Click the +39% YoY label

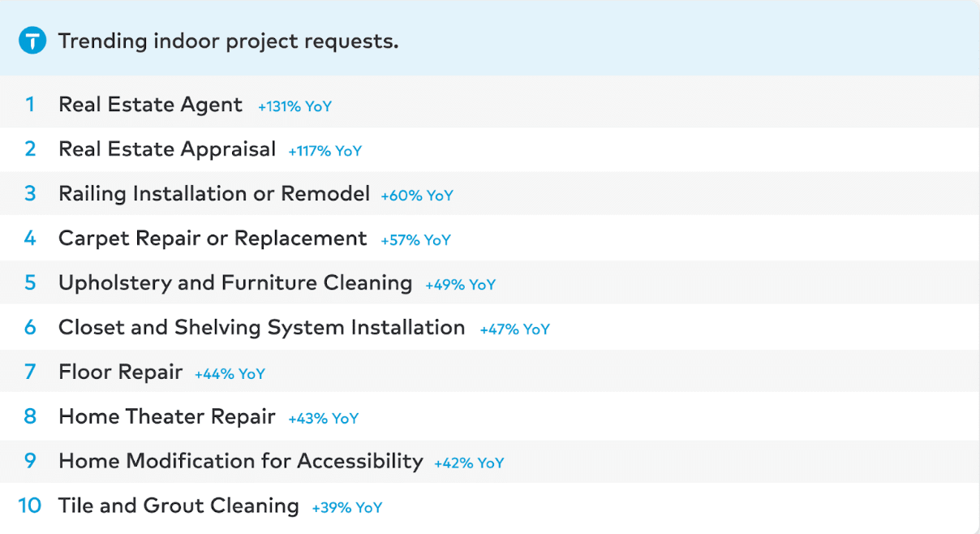346,508
